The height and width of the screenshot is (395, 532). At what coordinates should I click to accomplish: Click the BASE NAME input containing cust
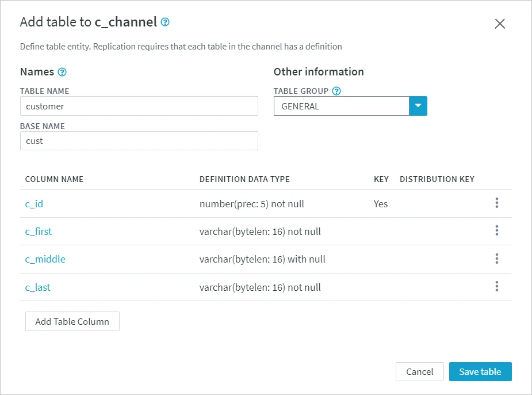(139, 141)
